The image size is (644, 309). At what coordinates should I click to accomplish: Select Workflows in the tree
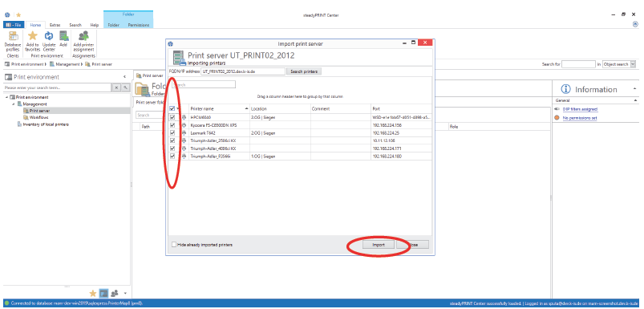(x=39, y=117)
